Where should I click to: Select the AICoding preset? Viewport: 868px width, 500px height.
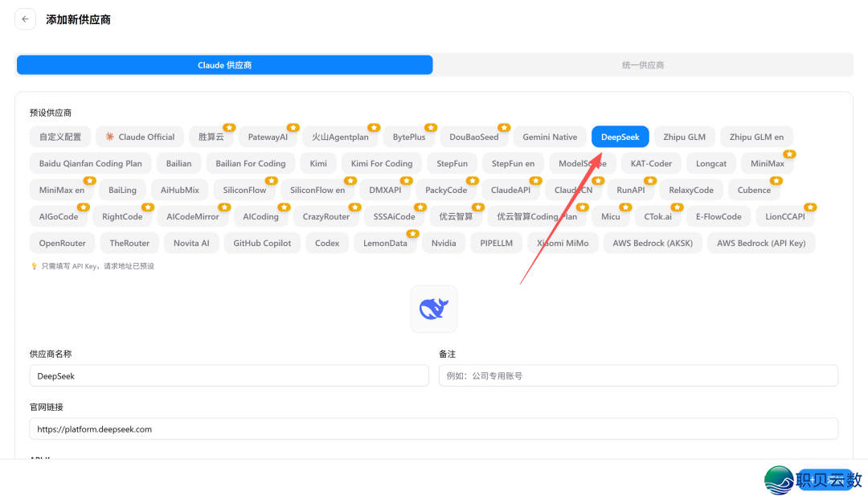pos(260,216)
